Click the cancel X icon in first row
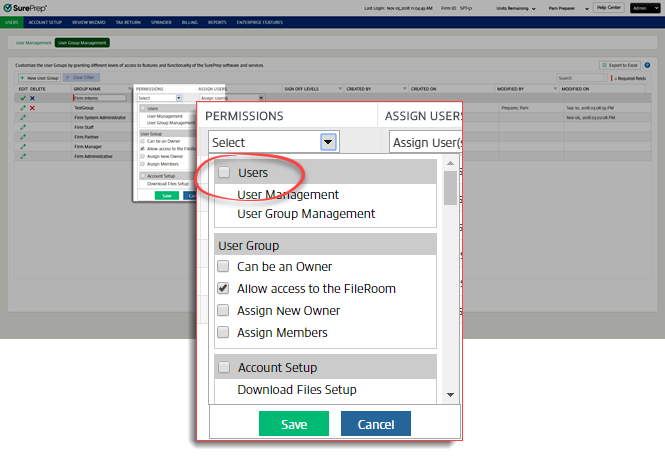665x462 pixels. pos(32,98)
